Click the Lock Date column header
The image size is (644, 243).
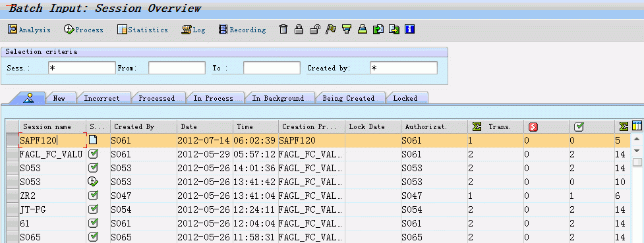coord(373,126)
